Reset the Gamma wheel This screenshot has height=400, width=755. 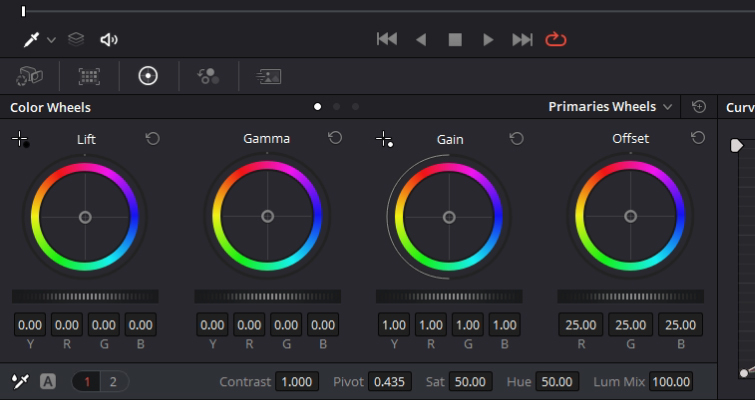coord(335,138)
